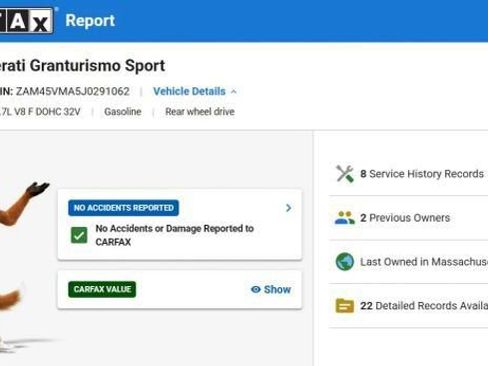
Task: Click the wrench and screwdriver service icon
Action: pyautogui.click(x=345, y=174)
